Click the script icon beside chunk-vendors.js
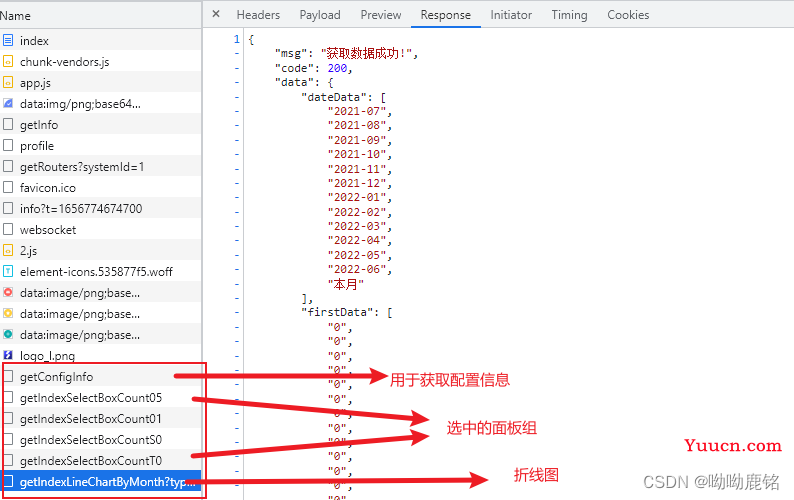The height and width of the screenshot is (500, 794). pos(8,61)
